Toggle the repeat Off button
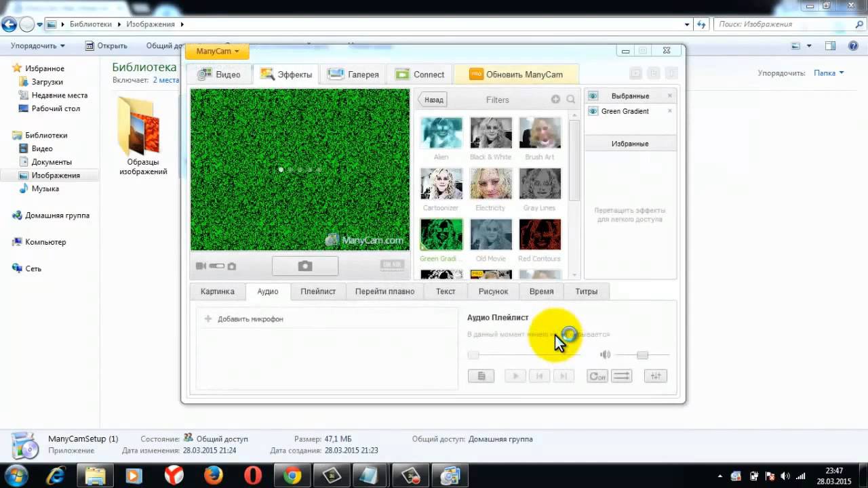This screenshot has width=868, height=488. pos(597,376)
